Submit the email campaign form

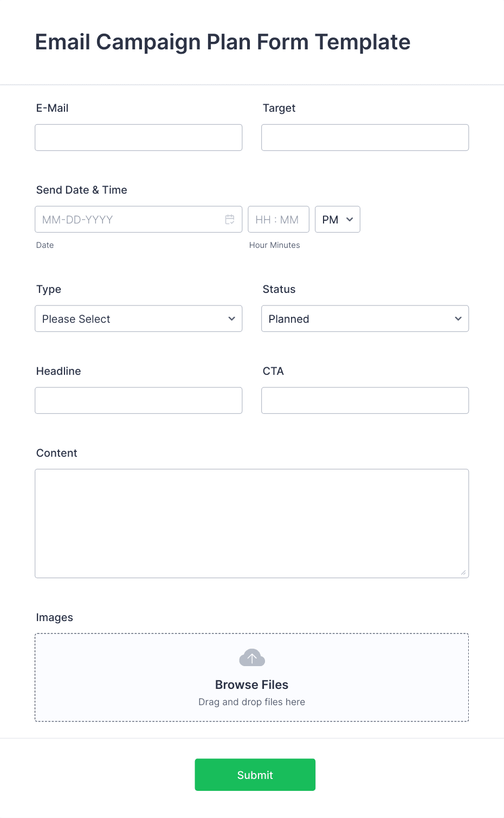(255, 775)
